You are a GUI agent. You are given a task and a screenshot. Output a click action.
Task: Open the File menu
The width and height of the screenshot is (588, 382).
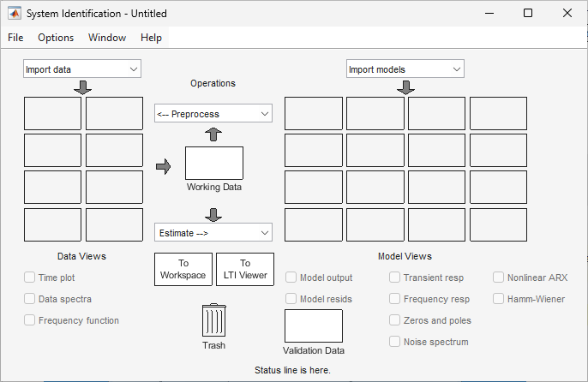pyautogui.click(x=16, y=38)
